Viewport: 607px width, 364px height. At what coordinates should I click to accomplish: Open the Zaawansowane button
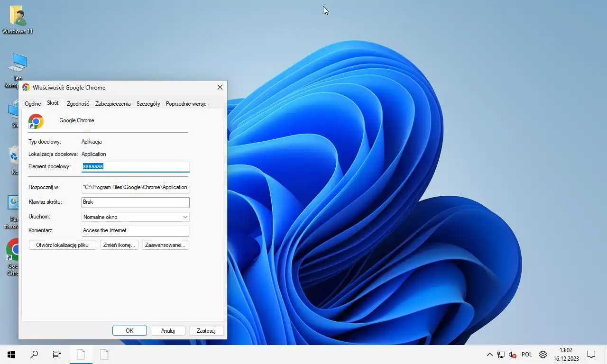point(166,245)
